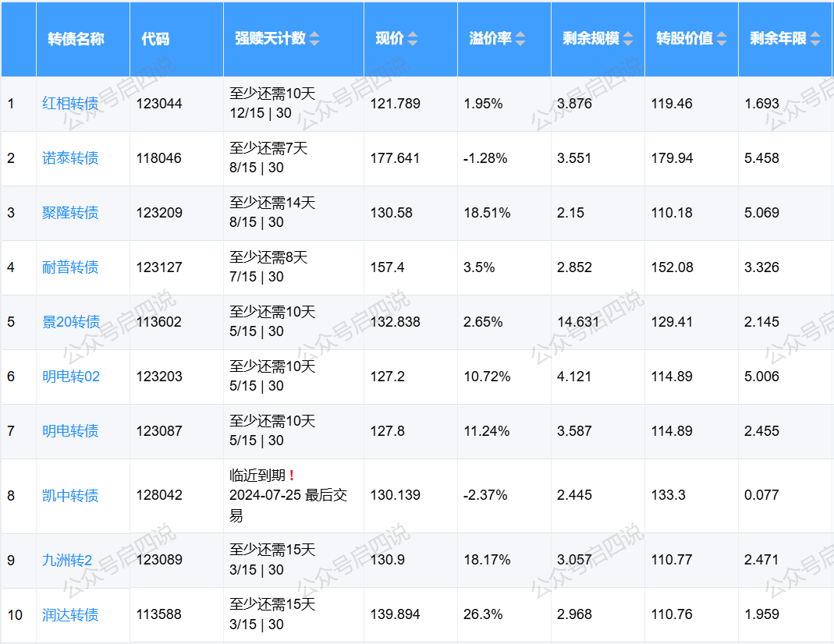The height and width of the screenshot is (644, 834).
Task: Click the sort icon next to 转股价值
Action: tap(722, 39)
